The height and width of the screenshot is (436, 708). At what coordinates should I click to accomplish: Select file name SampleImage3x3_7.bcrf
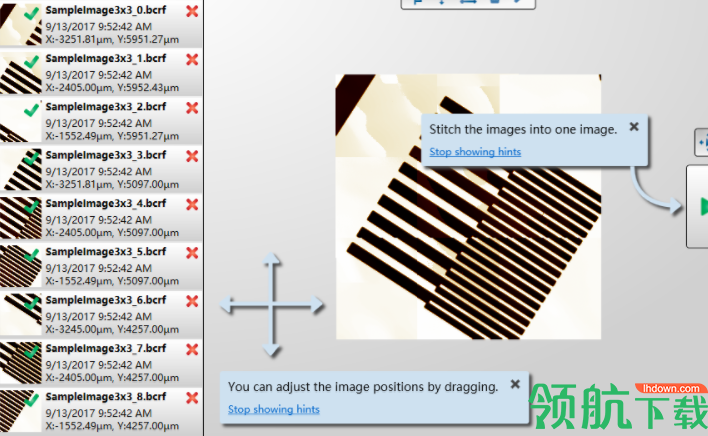106,348
